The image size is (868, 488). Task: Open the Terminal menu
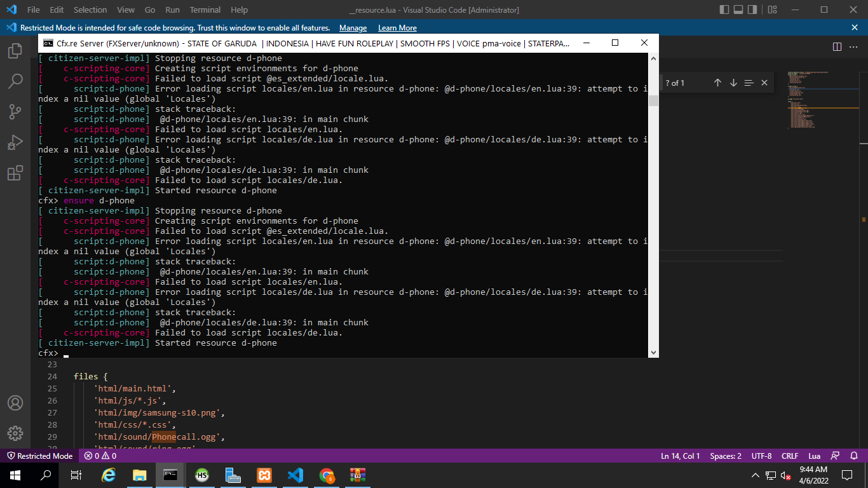205,10
